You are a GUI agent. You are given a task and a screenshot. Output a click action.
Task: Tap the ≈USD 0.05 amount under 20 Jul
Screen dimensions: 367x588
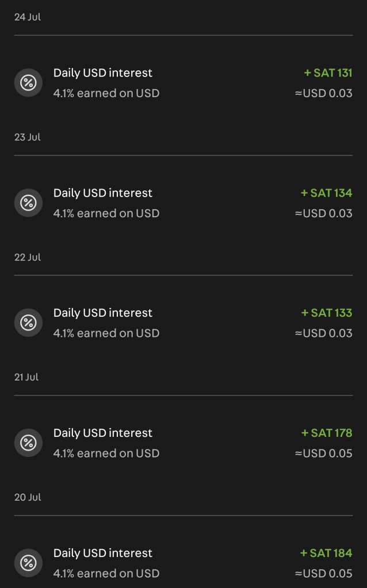point(323,573)
